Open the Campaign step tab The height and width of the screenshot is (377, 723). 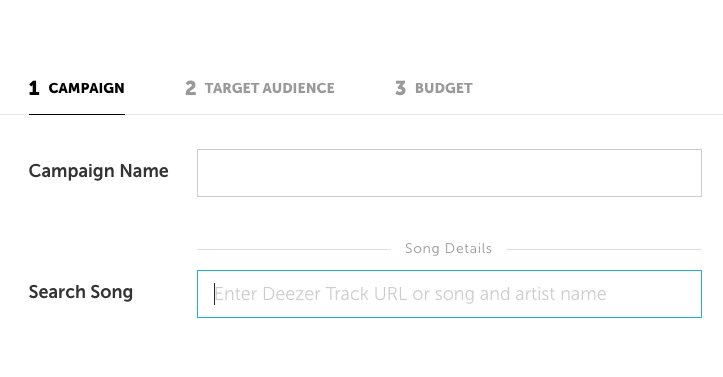(77, 88)
